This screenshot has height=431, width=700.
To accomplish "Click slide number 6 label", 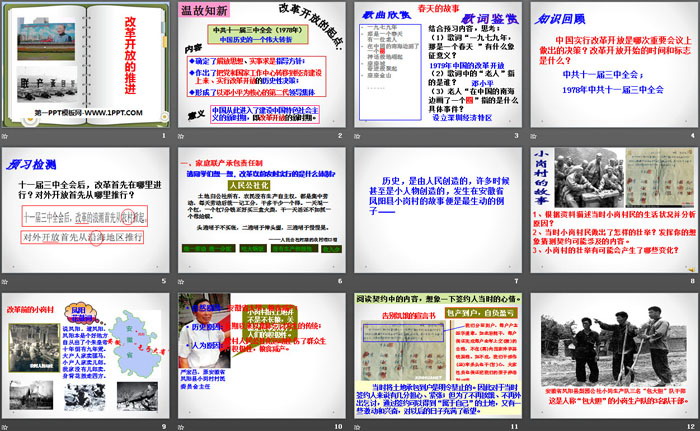I will (x=340, y=281).
